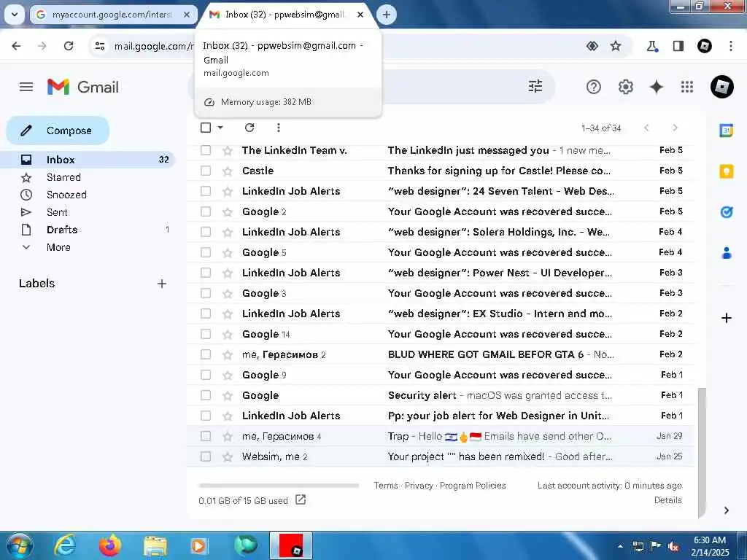Create new label plus icon
This screenshot has width=747, height=560.
pyautogui.click(x=161, y=284)
